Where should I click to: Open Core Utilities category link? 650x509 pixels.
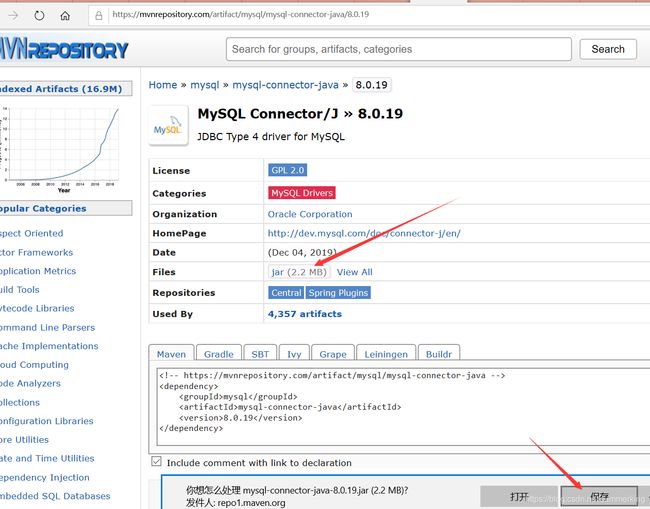24,440
